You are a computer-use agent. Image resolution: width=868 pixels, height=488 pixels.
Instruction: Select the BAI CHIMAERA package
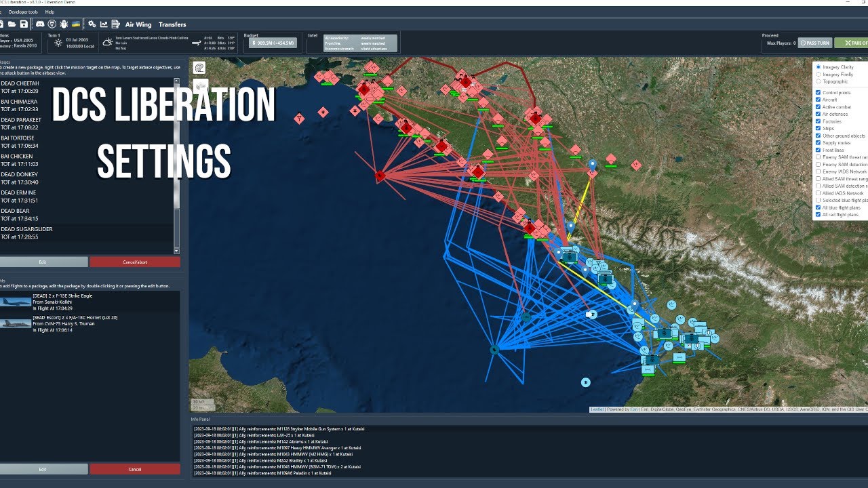(87, 105)
